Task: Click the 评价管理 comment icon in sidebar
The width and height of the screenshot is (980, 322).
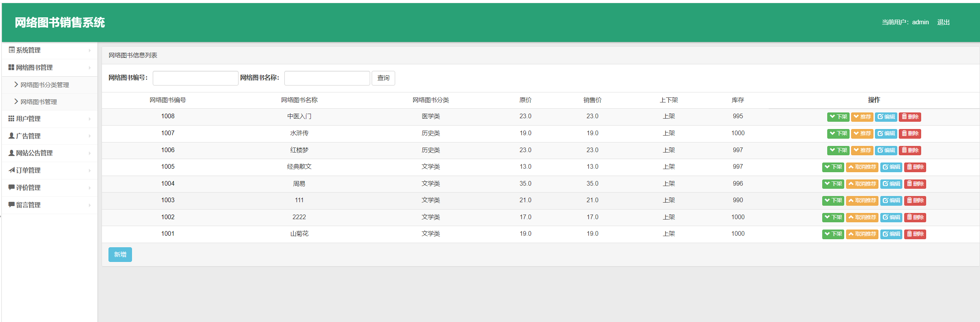Action: pyautogui.click(x=12, y=187)
